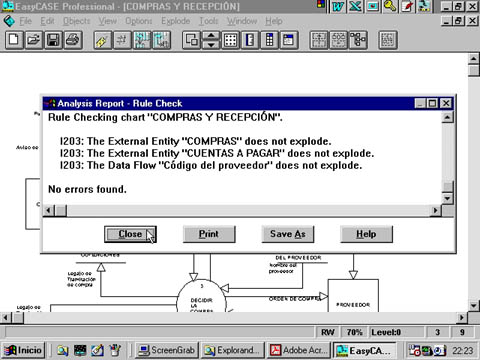Open a file using the folder toolbar icon
The width and height of the screenshot is (480, 360).
tap(34, 40)
